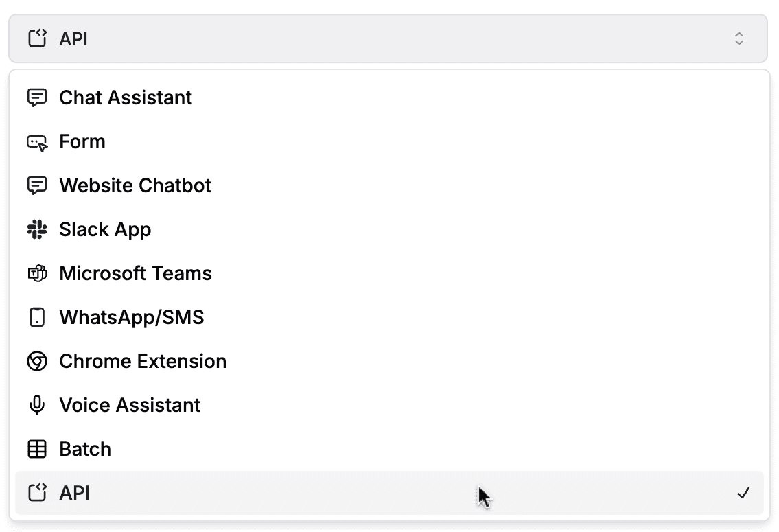Collapse the dropdown using up-down chevron arrows
The height and width of the screenshot is (532, 779).
739,38
